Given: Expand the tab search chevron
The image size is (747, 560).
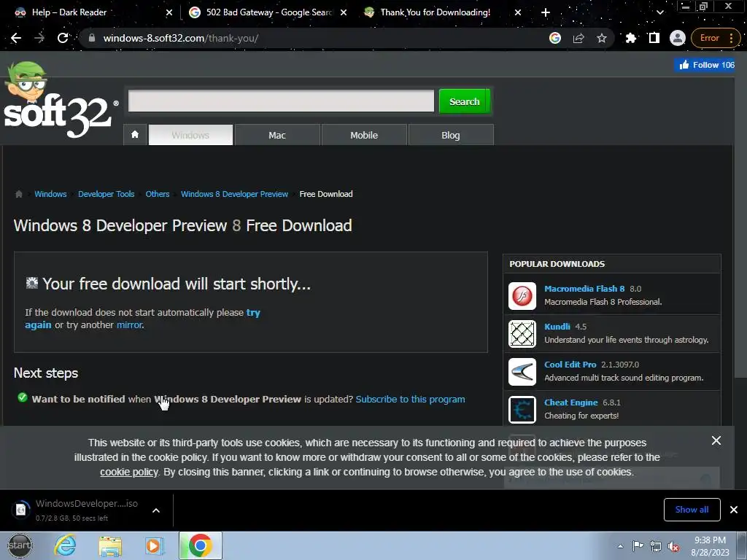Looking at the screenshot, I should (x=659, y=12).
